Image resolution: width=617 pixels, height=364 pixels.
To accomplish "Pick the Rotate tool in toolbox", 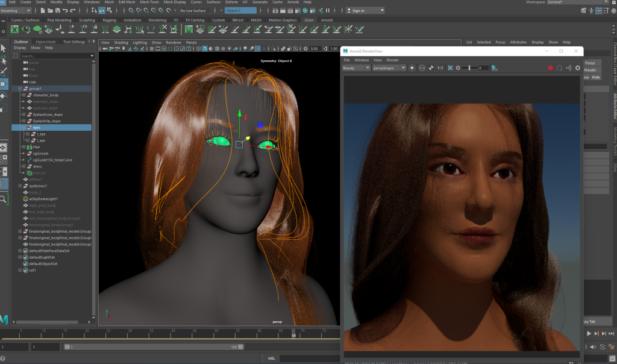I will (4, 96).
